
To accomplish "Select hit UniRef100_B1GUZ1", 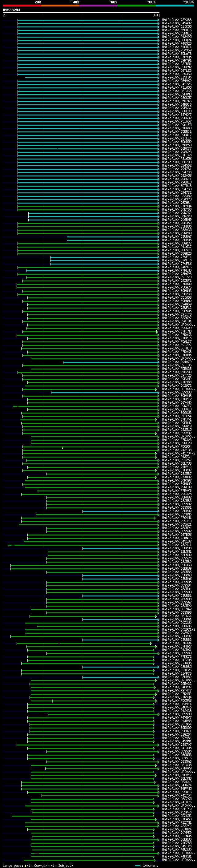I will (x=177, y=47).
